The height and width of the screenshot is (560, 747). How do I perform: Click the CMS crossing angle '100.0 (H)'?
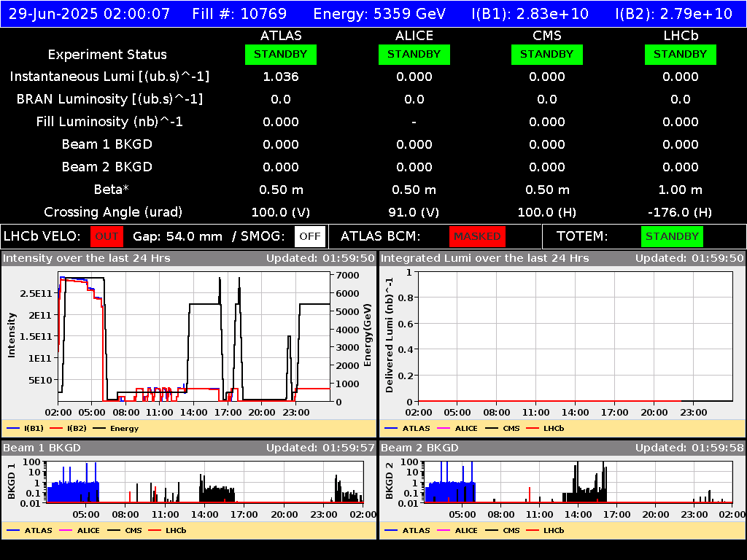tap(547, 212)
